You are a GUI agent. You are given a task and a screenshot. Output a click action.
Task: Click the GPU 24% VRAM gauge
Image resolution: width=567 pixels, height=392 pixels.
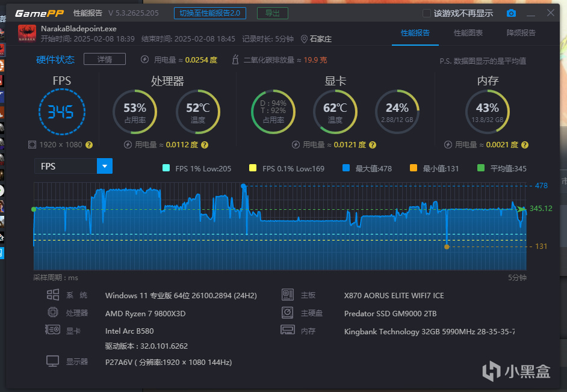pos(397,112)
